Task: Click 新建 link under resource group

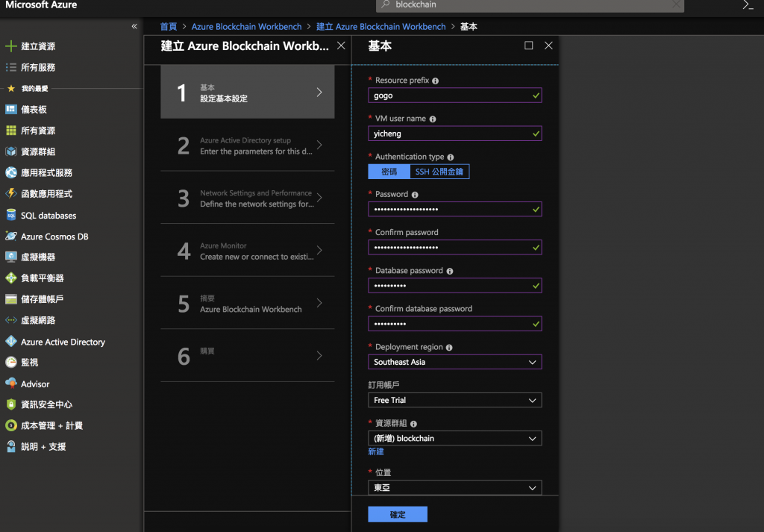Action: 376,451
